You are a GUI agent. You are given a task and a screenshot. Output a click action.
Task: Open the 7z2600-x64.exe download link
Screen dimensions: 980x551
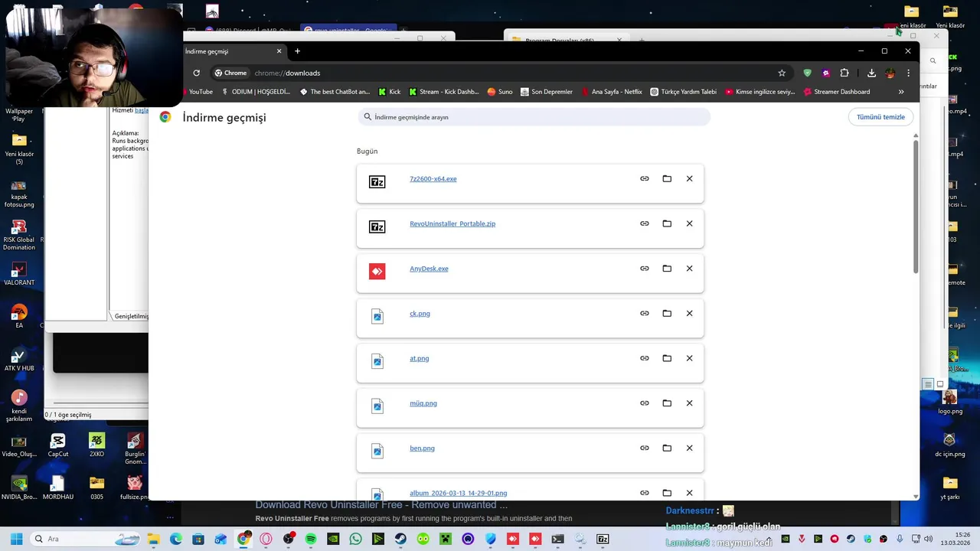click(433, 179)
